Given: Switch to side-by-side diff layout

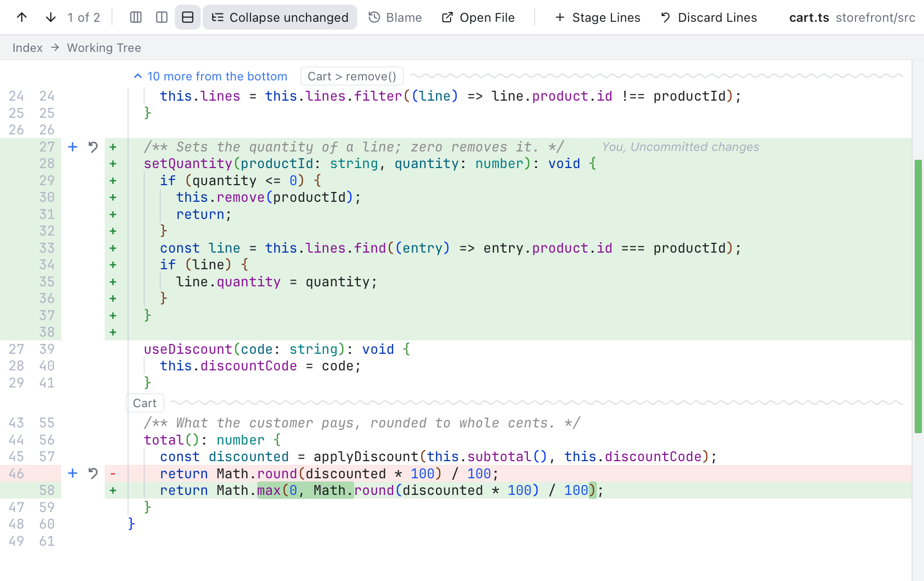Looking at the screenshot, I should coord(162,17).
